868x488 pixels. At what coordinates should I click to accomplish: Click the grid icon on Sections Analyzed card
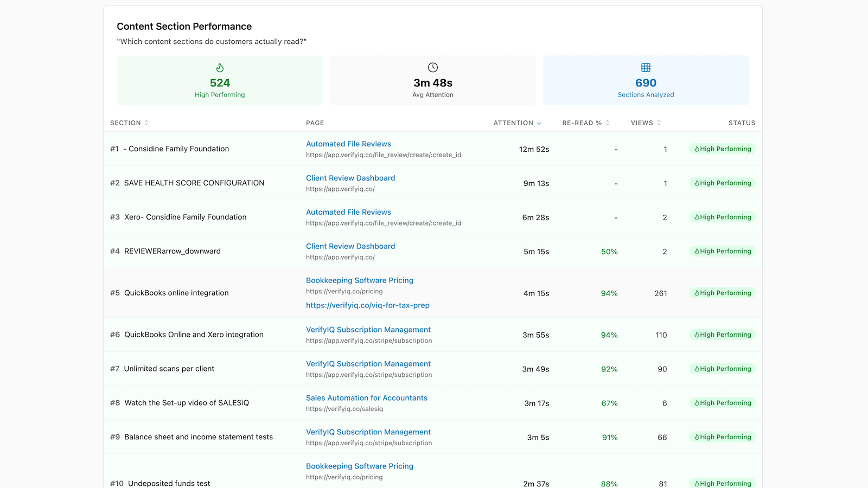[646, 67]
